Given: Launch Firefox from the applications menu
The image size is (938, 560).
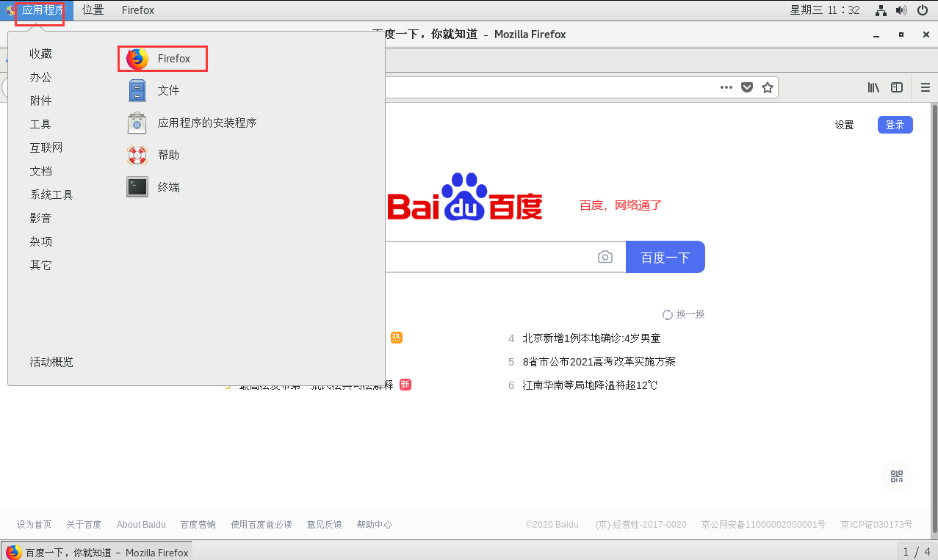Looking at the screenshot, I should (162, 59).
